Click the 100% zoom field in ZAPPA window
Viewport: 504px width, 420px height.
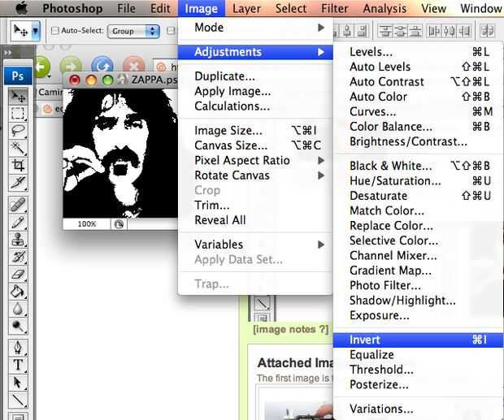point(87,224)
